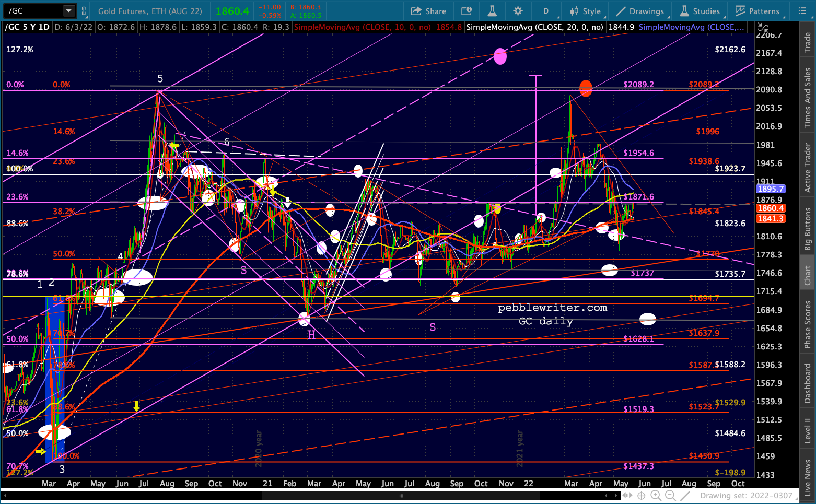Open the chart info card icon
This screenshot has height=504, width=816.
467,11
